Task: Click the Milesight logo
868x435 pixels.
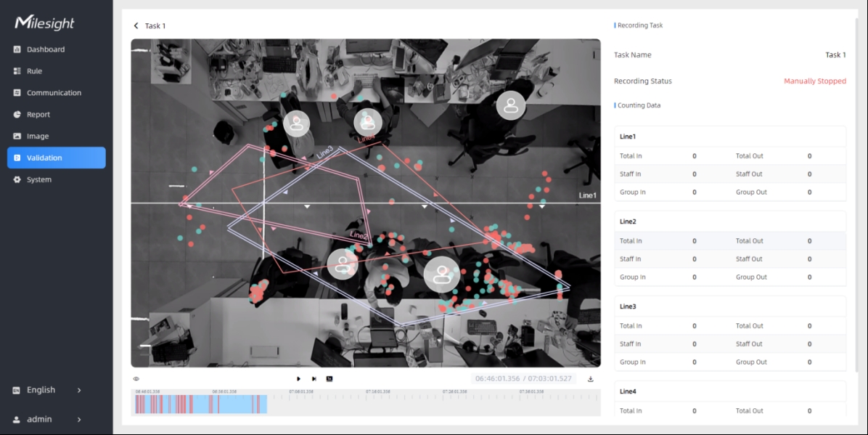Action: [45, 23]
